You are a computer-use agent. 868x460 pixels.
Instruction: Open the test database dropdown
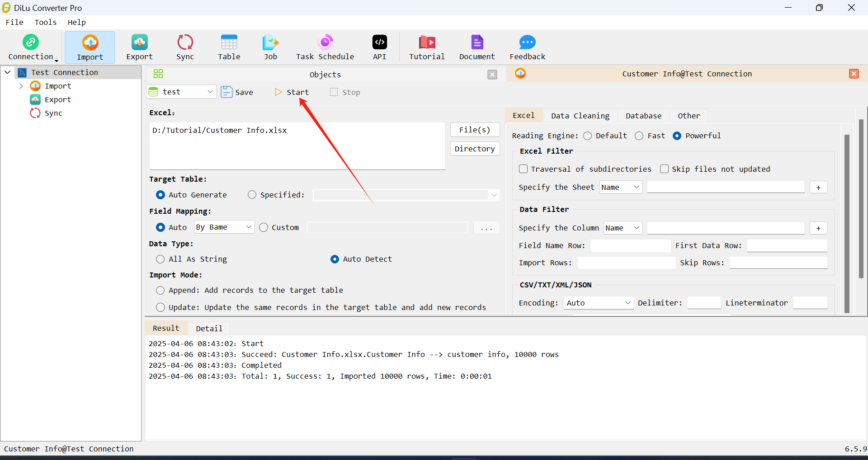(210, 92)
